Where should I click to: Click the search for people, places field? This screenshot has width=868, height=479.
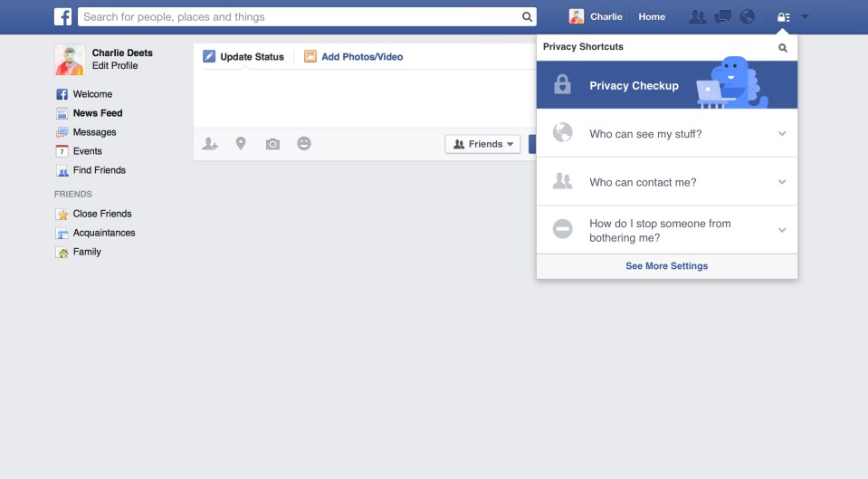[307, 16]
